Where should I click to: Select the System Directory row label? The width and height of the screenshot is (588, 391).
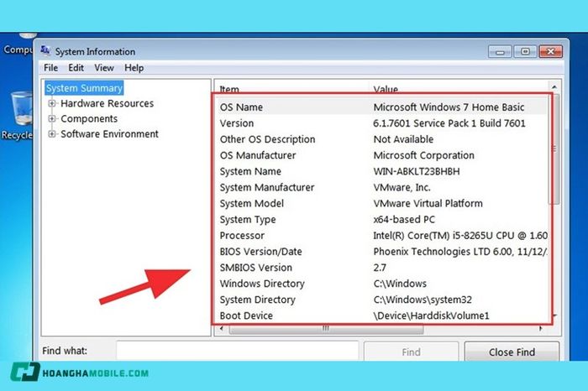(x=258, y=300)
